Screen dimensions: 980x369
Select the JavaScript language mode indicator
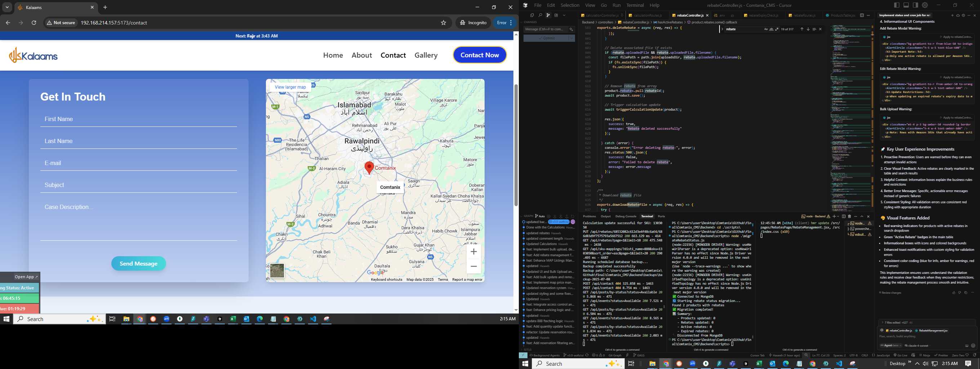[883, 355]
